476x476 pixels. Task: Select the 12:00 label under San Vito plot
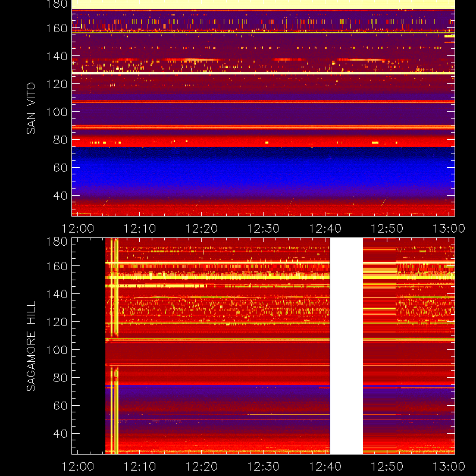(x=78, y=228)
